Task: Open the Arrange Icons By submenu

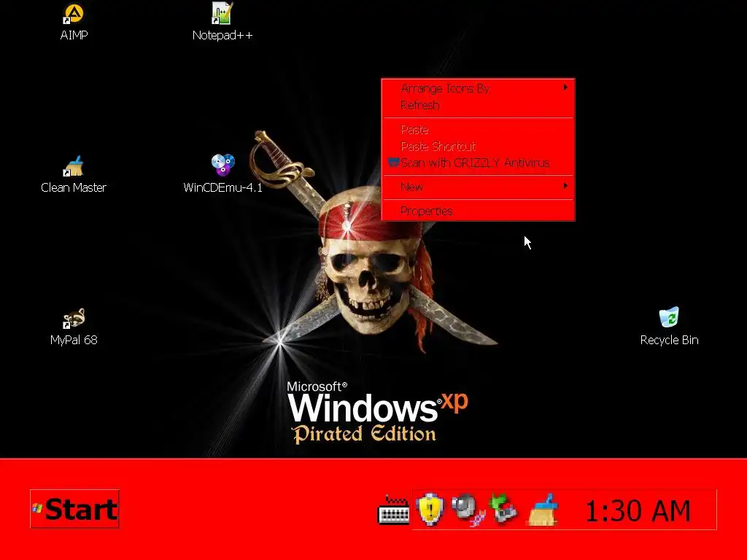Action: [479, 88]
